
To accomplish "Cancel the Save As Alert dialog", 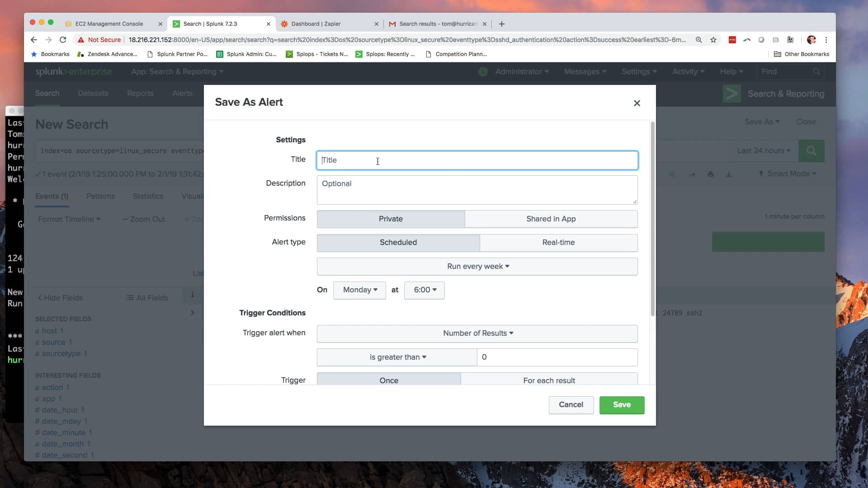I will (x=571, y=405).
